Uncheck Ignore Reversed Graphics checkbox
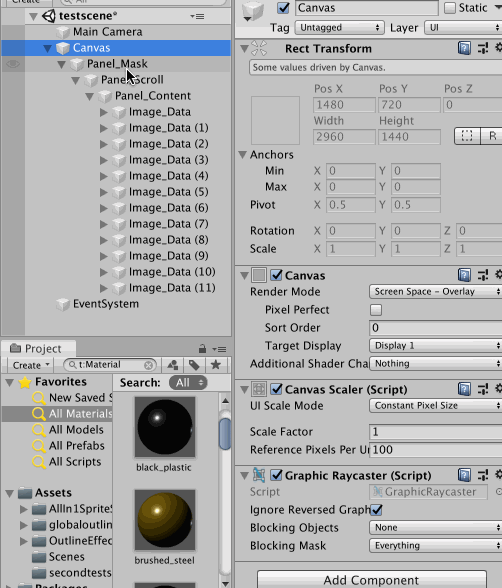The width and height of the screenshot is (502, 588). click(376, 510)
